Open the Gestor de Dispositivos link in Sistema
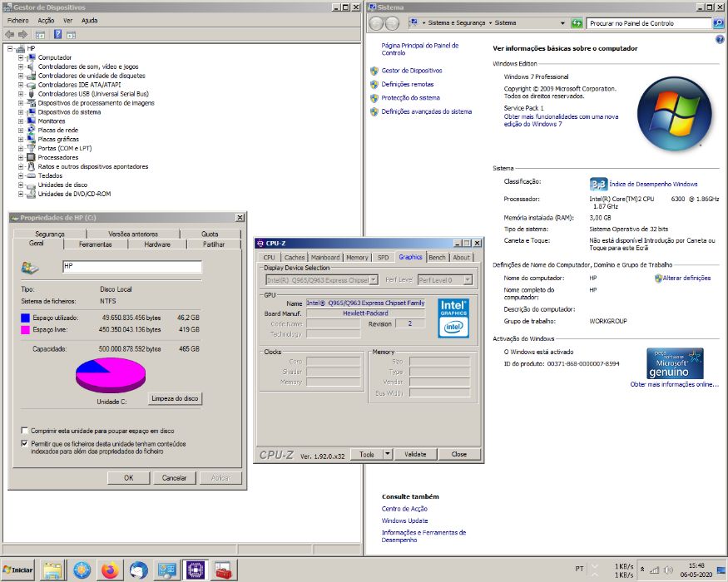 point(411,71)
